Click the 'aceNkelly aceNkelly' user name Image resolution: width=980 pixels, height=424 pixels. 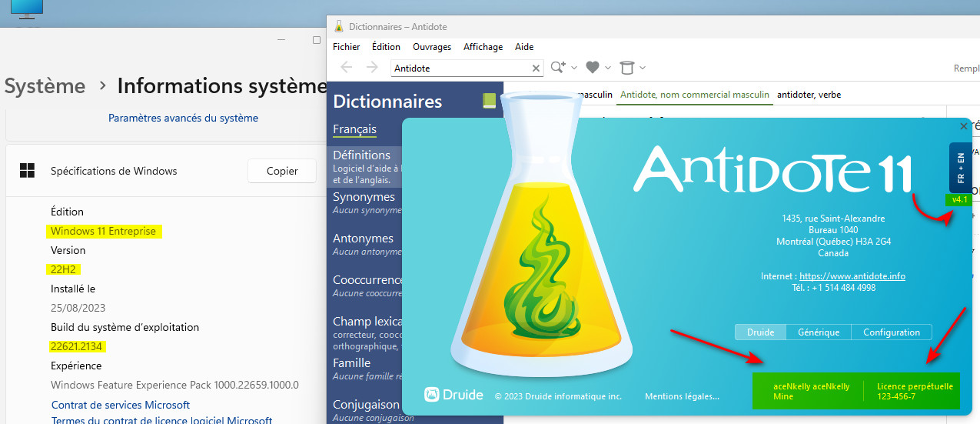[x=811, y=386]
